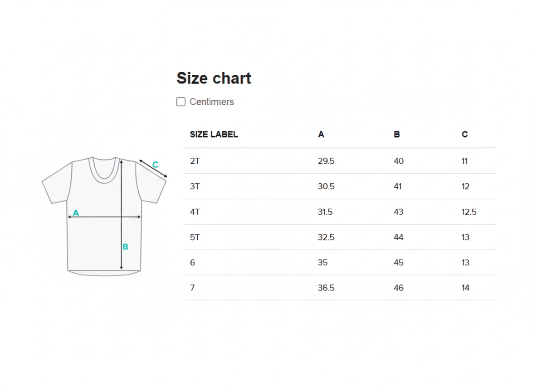Click the teal B length label on shirt
The height and width of the screenshot is (392, 537).
pos(125,247)
